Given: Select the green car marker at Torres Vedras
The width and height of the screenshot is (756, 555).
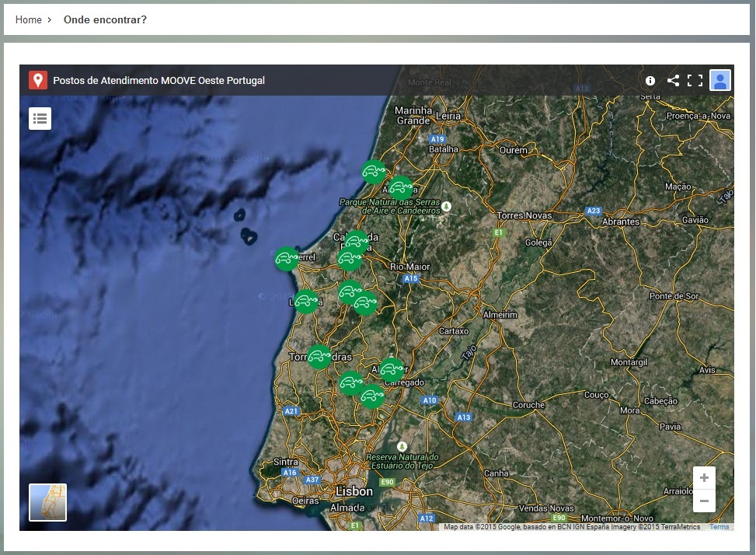Looking at the screenshot, I should point(319,357).
